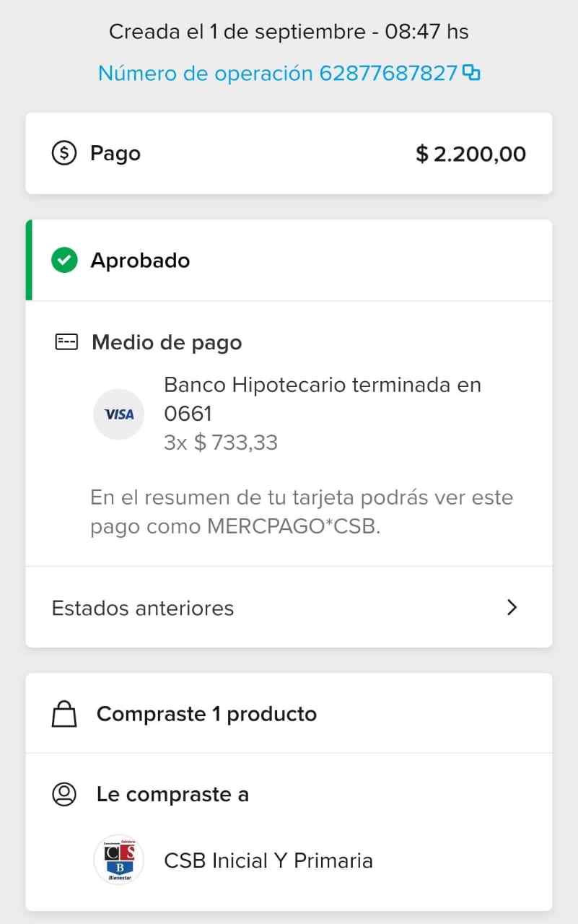Tap the MERCPAGO*CSB statement notice

coord(302,512)
